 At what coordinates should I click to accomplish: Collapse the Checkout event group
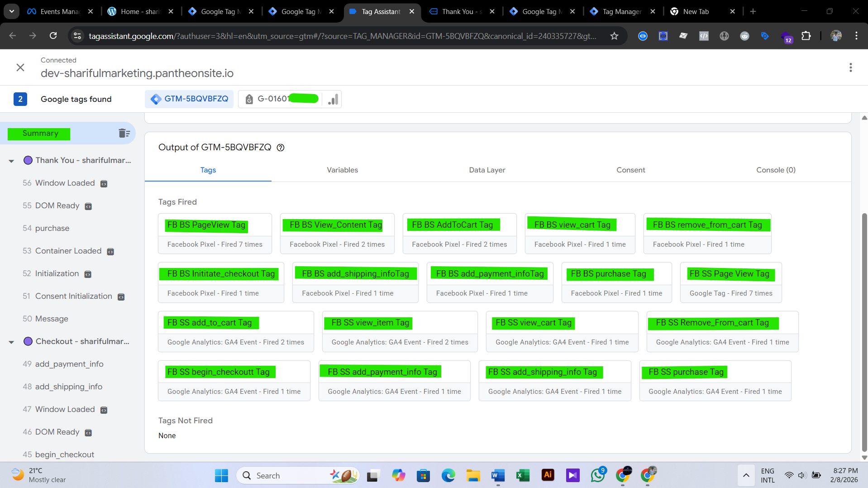point(11,341)
